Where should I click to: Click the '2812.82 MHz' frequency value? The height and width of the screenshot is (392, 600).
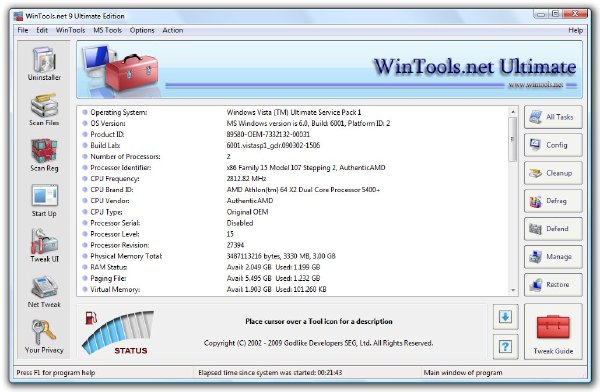[x=246, y=179]
